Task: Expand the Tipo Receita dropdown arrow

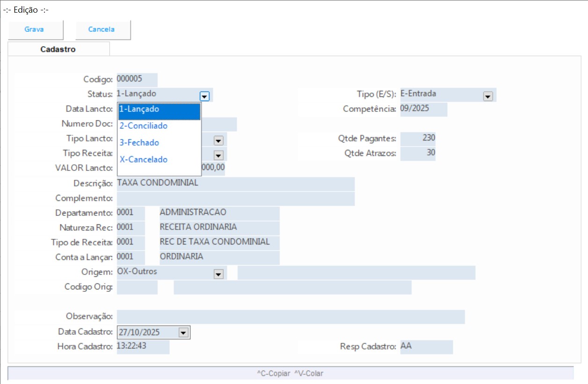Action: click(x=218, y=155)
